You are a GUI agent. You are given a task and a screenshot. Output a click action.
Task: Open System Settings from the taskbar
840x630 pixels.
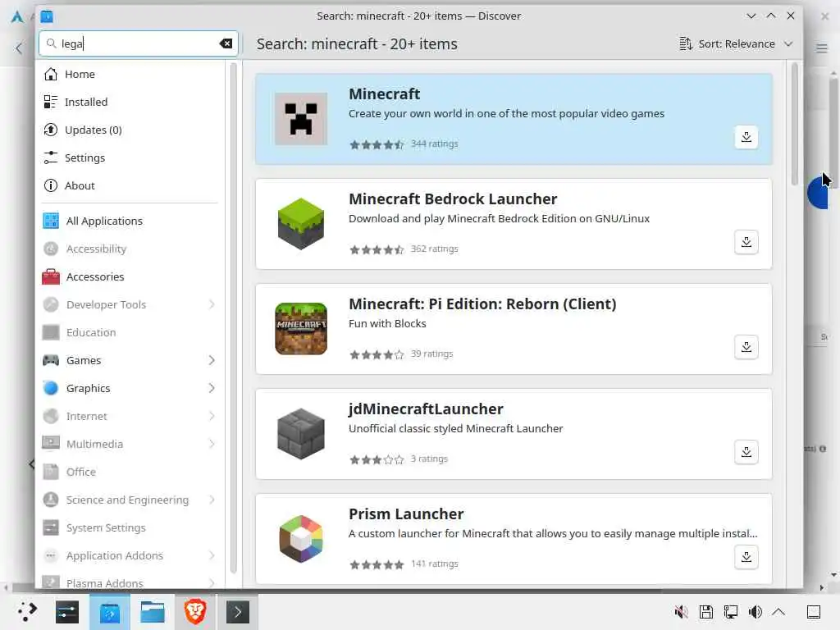click(67, 612)
